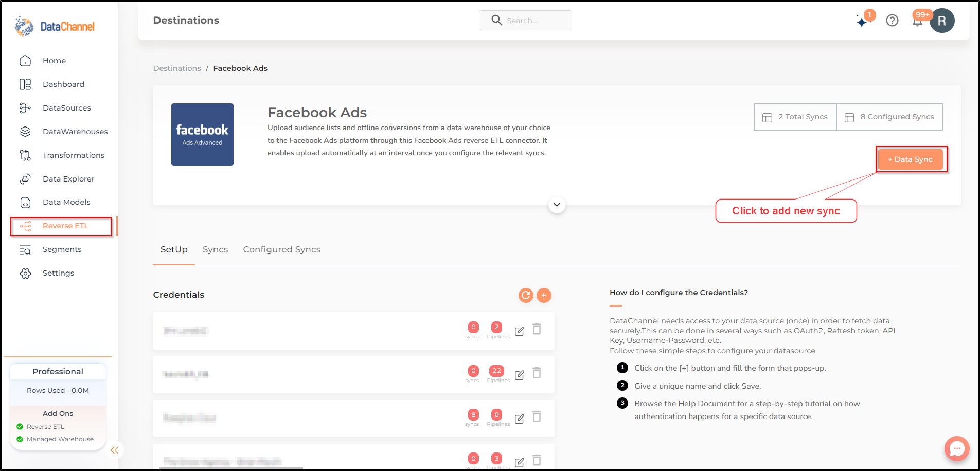Open the sparkle what's-new icon

click(862, 21)
